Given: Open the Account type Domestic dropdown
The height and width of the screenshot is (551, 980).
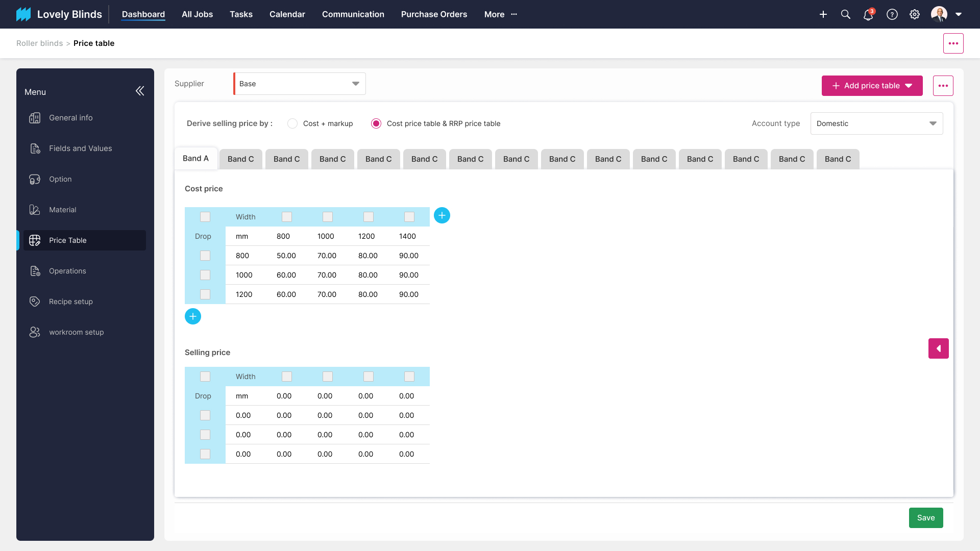Looking at the screenshot, I should coord(876,123).
